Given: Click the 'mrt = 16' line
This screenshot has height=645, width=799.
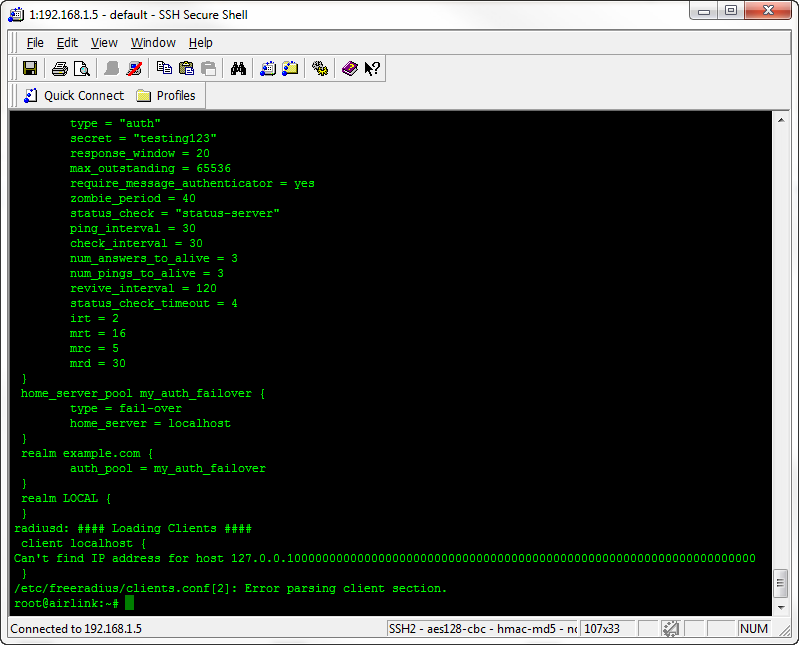Looking at the screenshot, I should 98,333.
